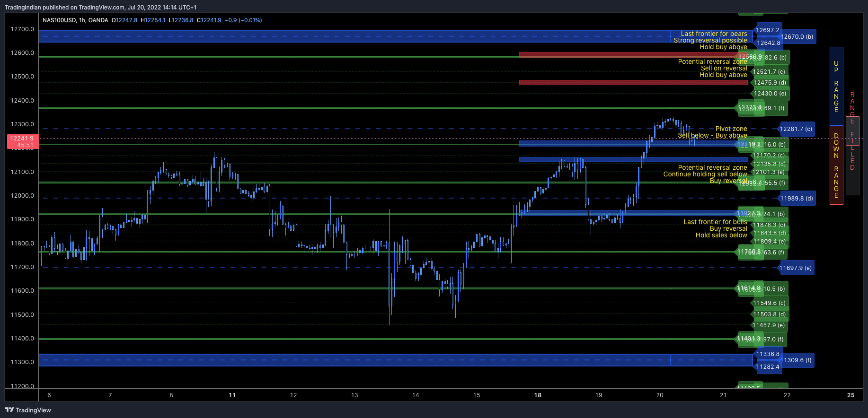Click the 11457.9 (e) level label

(769, 325)
